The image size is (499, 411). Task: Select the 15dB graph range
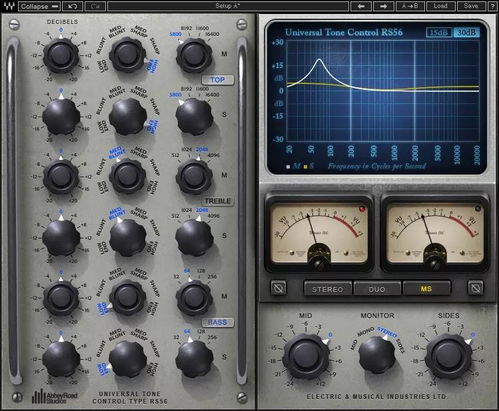pyautogui.click(x=439, y=33)
